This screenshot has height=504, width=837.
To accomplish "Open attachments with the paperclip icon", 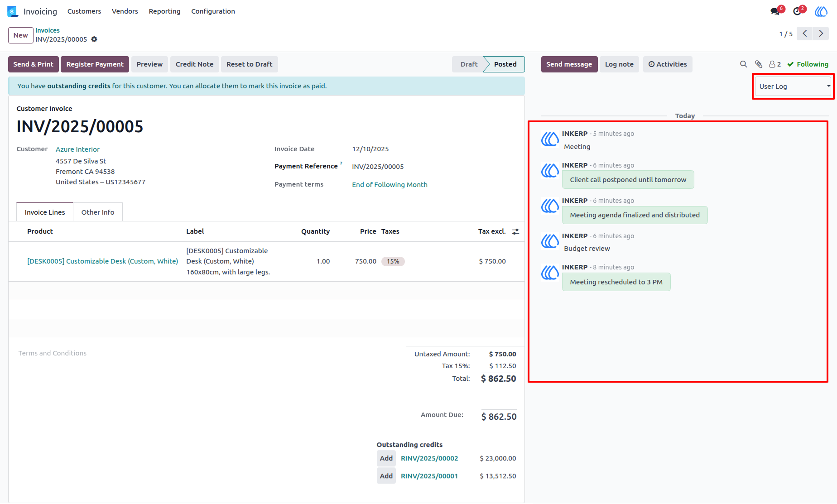I will point(759,64).
